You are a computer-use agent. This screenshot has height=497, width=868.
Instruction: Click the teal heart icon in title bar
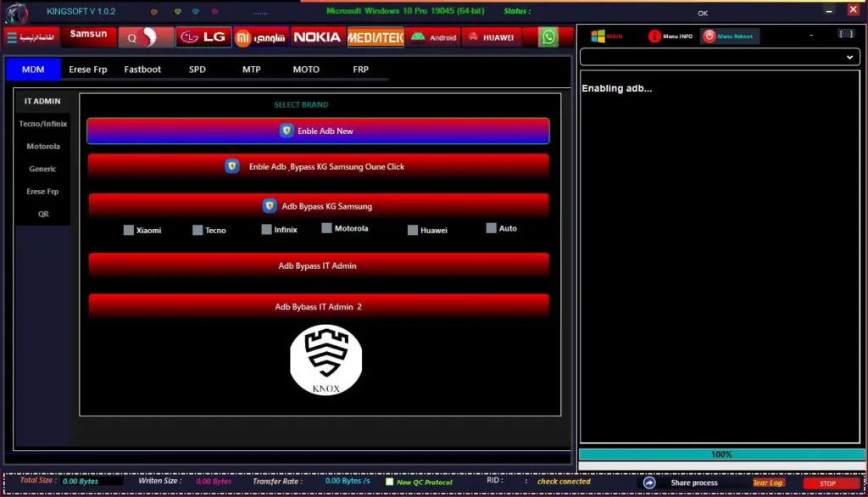tap(196, 12)
